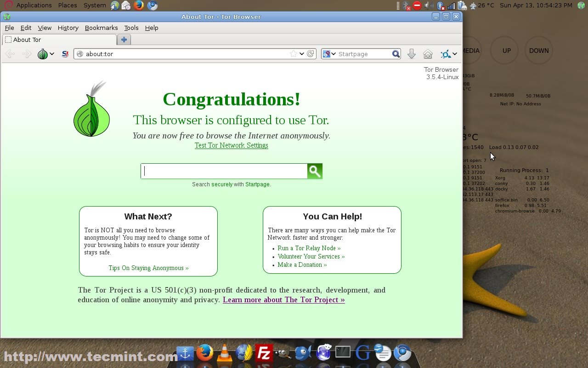Click the network signal bars tray icon
Image resolution: width=588 pixels, height=368 pixels.
pos(451,6)
